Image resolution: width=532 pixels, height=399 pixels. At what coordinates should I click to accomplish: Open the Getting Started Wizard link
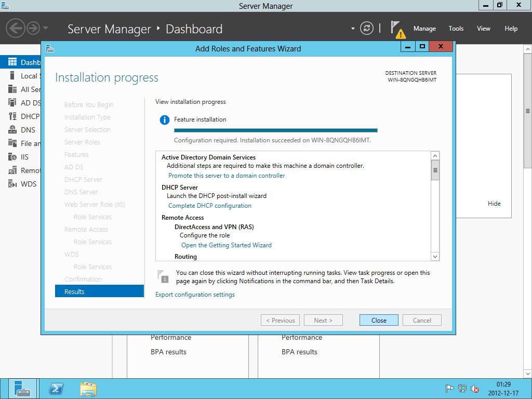[x=227, y=245]
